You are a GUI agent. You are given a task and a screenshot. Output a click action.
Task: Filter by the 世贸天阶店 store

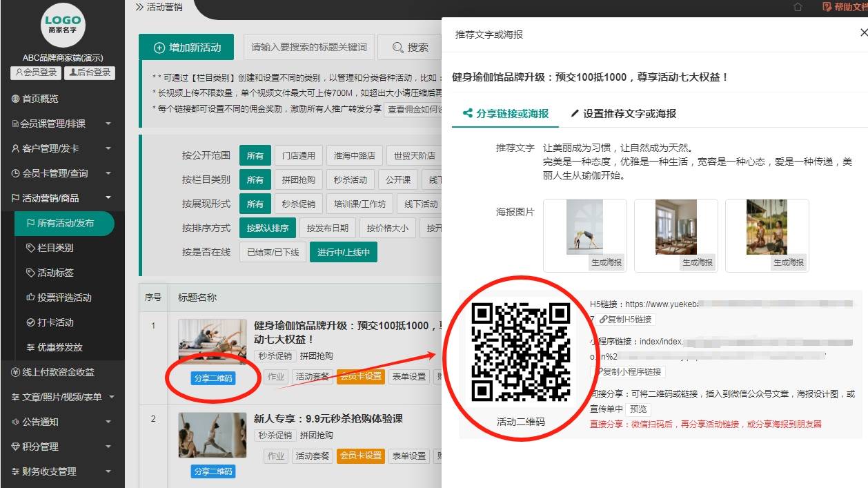414,155
